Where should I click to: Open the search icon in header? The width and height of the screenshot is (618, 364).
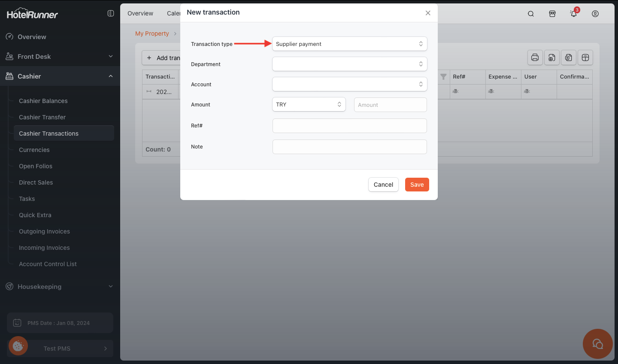coord(531,14)
